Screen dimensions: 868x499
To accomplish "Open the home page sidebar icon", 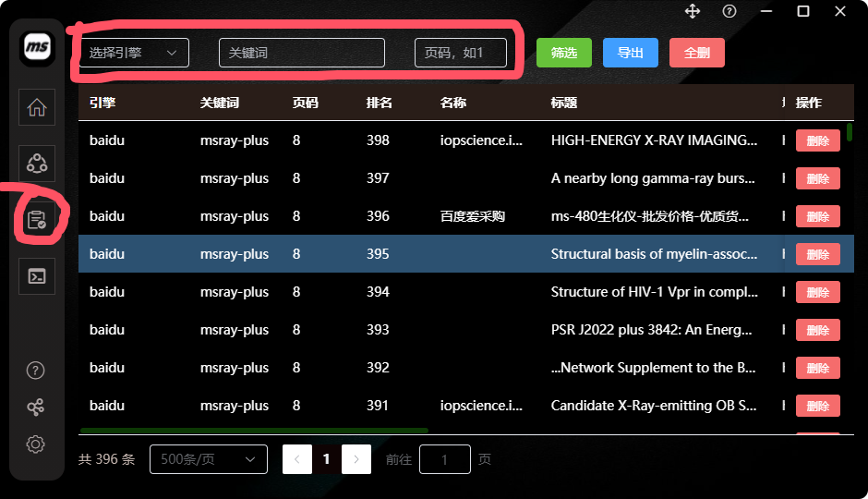I will click(x=37, y=107).
